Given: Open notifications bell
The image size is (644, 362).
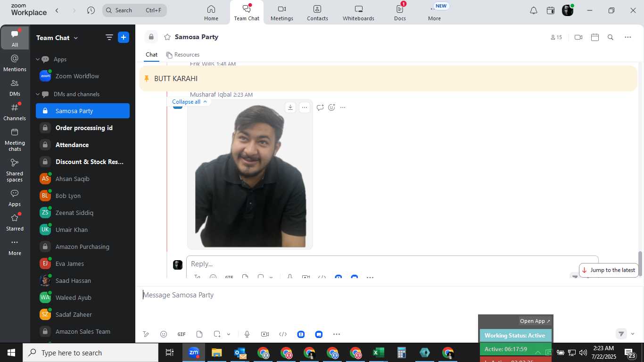Looking at the screenshot, I should tap(534, 10).
